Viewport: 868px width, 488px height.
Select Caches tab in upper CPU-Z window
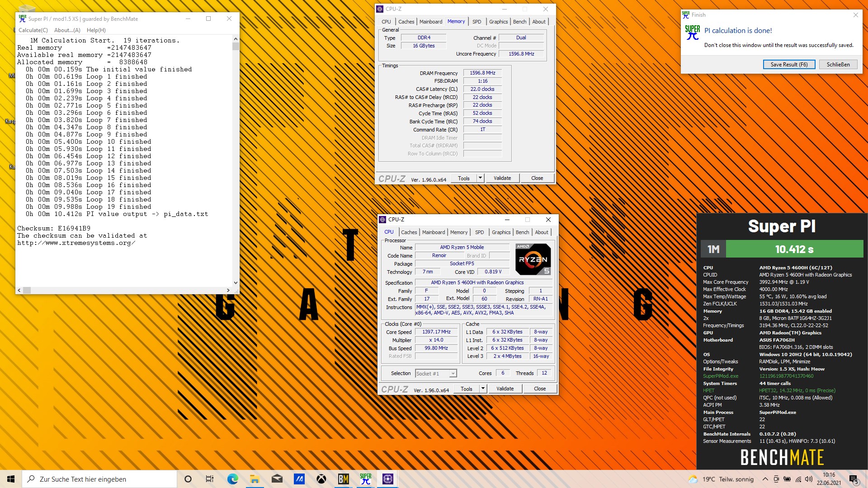tap(406, 22)
